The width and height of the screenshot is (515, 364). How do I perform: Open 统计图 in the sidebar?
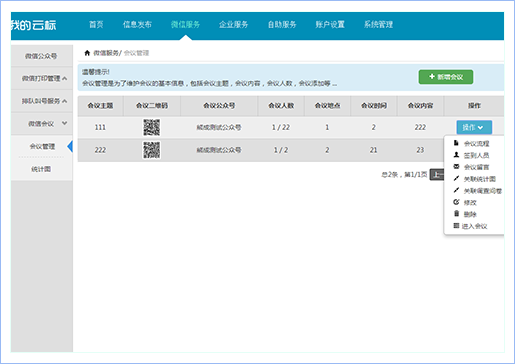coord(41,169)
